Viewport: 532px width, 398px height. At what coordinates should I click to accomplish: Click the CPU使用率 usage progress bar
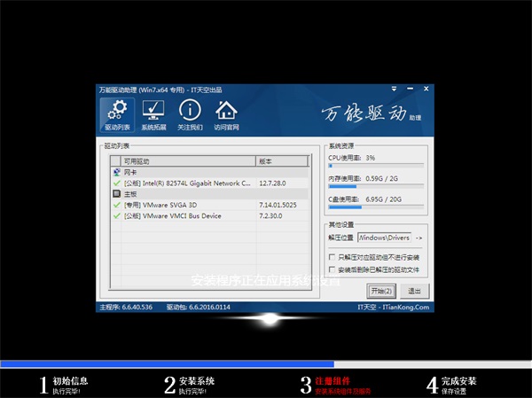pyautogui.click(x=376, y=165)
